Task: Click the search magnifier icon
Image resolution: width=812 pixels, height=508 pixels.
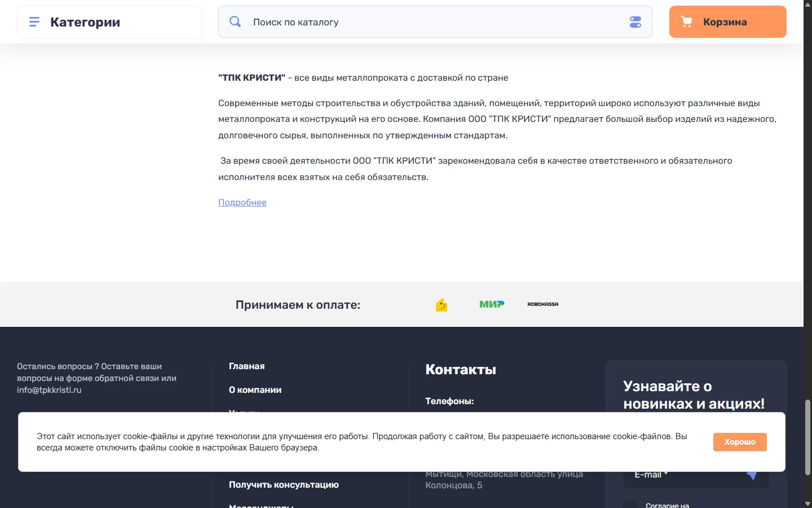Action: click(x=235, y=21)
